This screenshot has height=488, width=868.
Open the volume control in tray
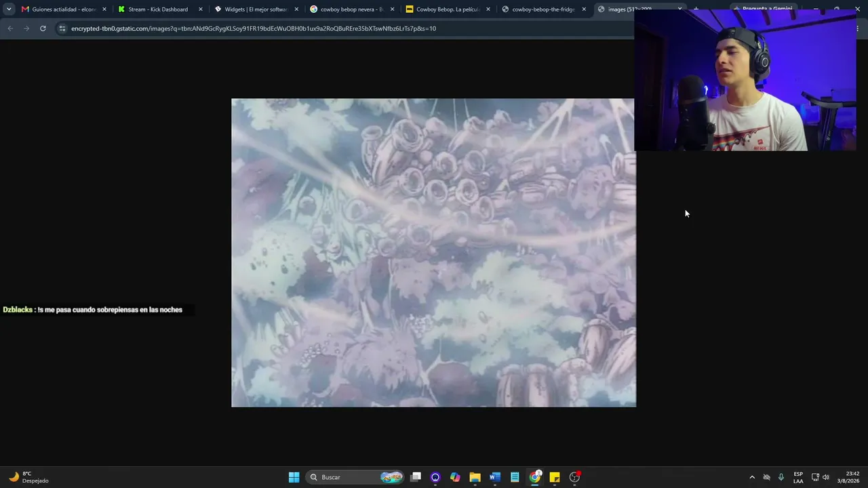pos(826,477)
